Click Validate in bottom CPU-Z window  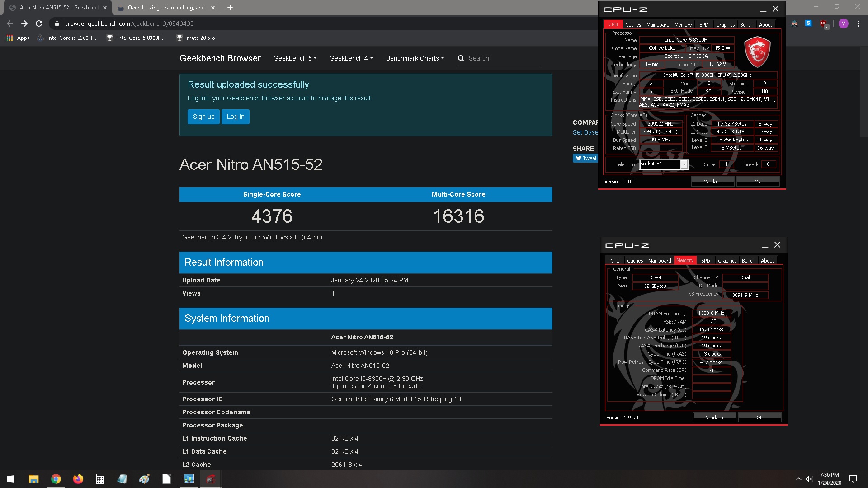[714, 418]
